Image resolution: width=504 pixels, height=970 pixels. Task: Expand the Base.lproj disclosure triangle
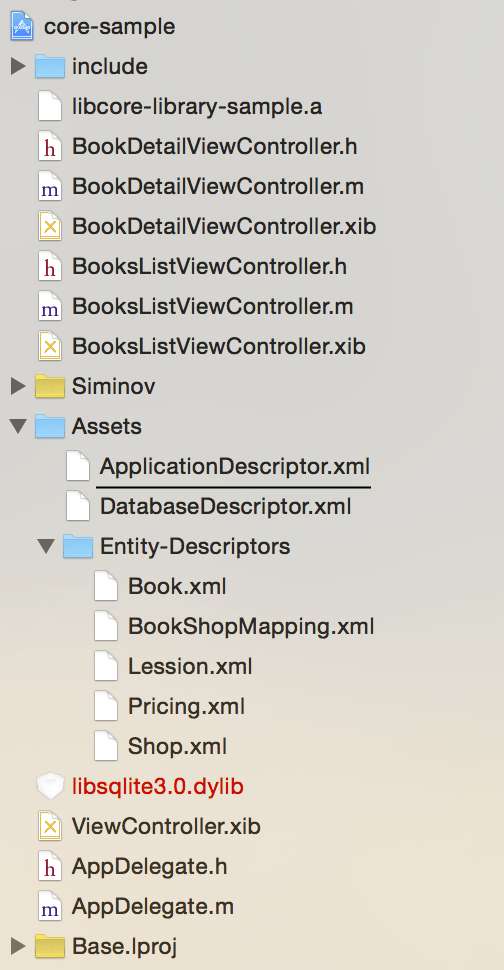point(18,946)
